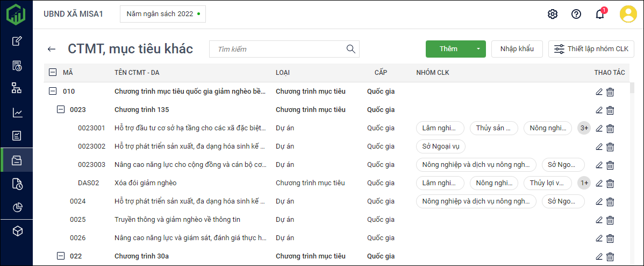Collapse the 0023 Chương trình 135 row
The height and width of the screenshot is (266, 644).
click(x=61, y=110)
